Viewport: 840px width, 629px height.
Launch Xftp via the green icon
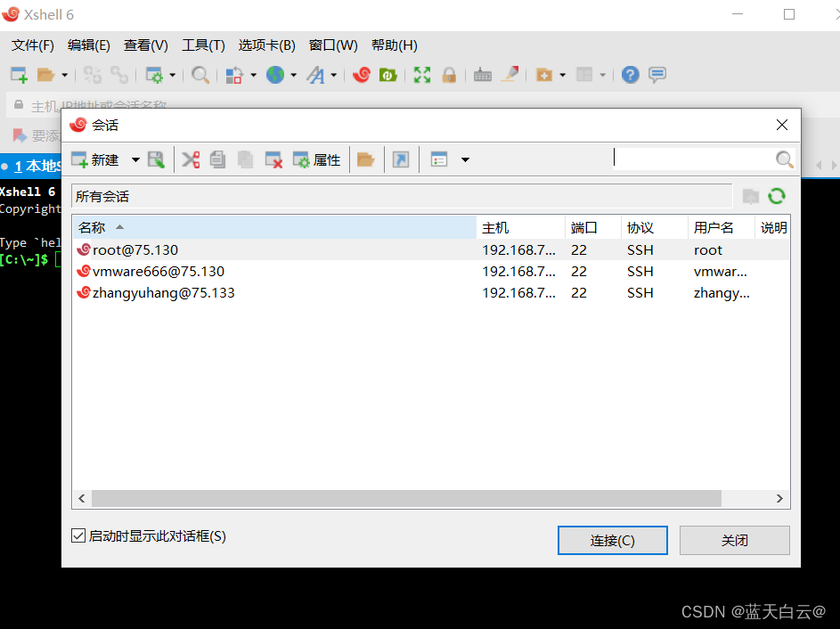(387, 75)
